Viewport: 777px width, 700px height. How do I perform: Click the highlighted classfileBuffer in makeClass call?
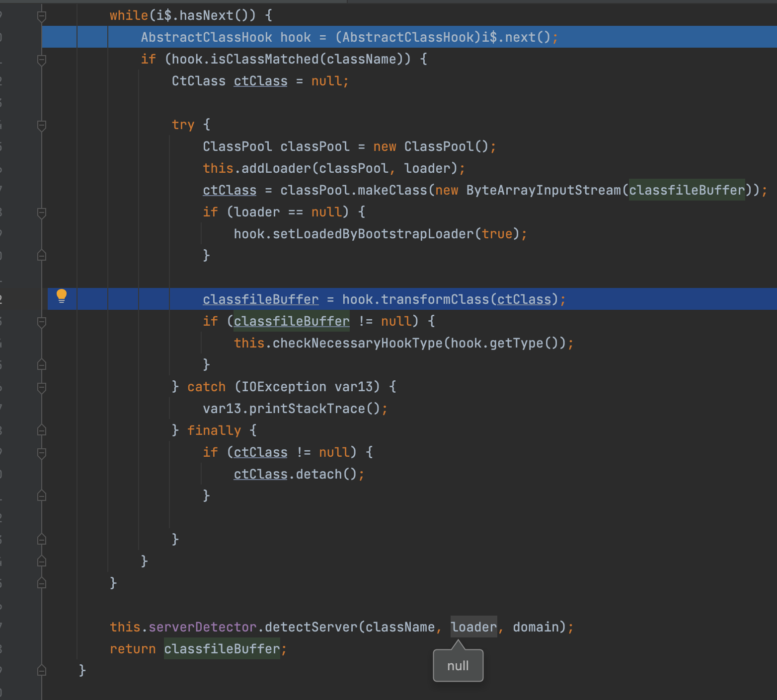(687, 190)
